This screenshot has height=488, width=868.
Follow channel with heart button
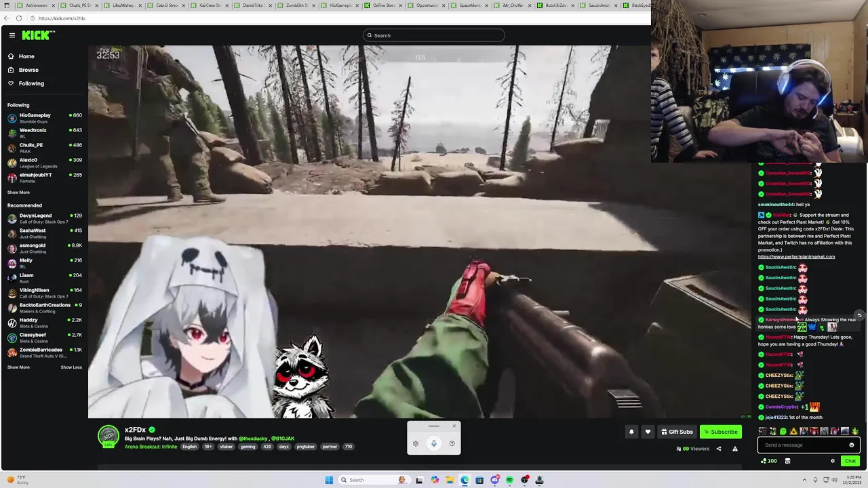point(648,432)
